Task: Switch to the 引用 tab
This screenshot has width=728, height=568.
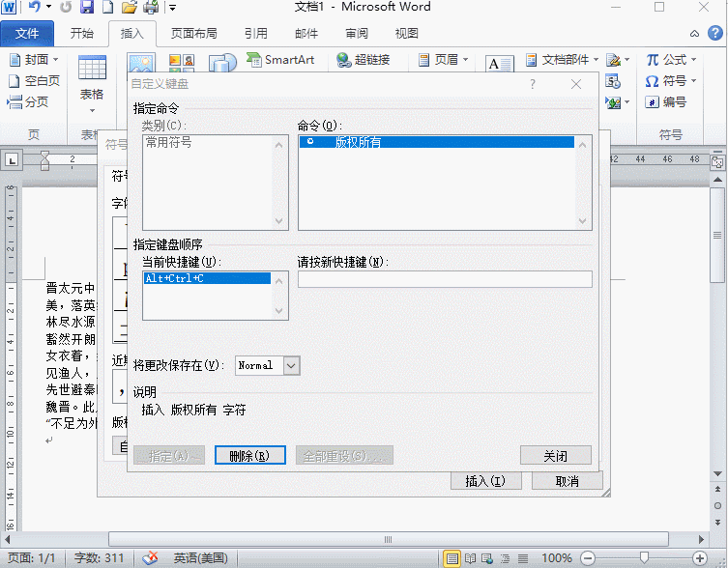Action: [256, 34]
